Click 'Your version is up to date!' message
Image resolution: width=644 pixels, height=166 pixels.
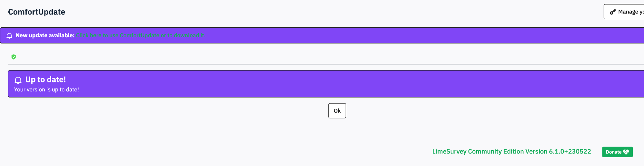tap(46, 90)
